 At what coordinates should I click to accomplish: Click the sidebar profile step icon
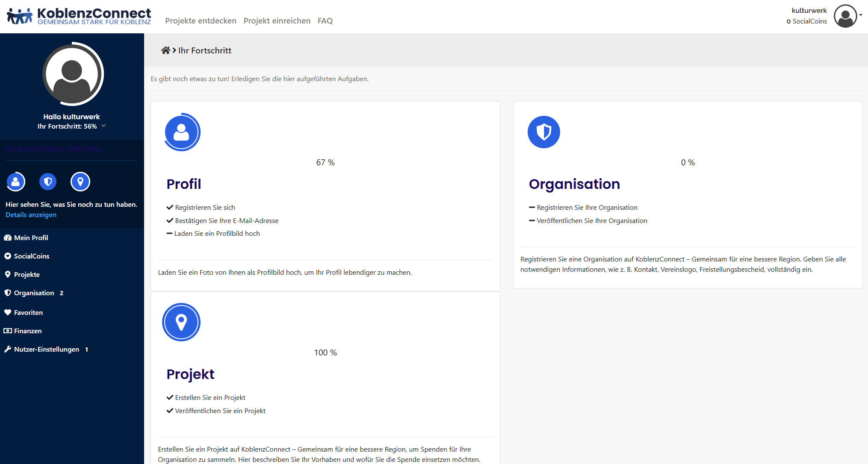(16, 182)
